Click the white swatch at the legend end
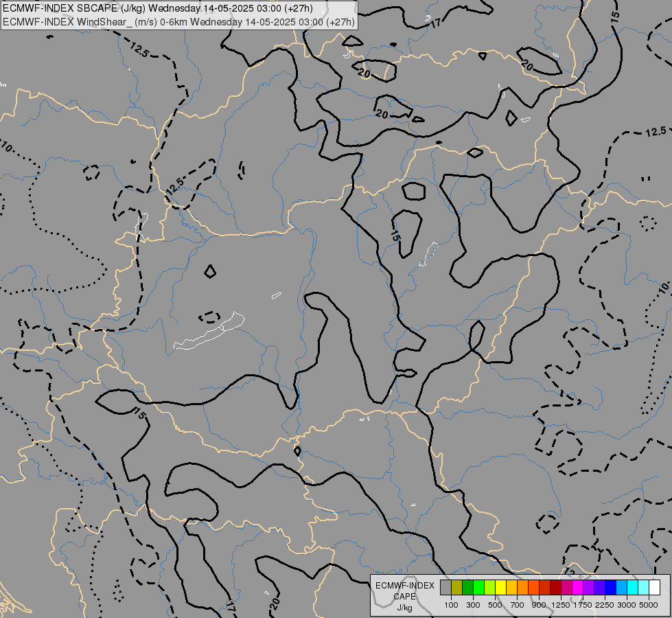The width and height of the screenshot is (672, 618). click(654, 587)
